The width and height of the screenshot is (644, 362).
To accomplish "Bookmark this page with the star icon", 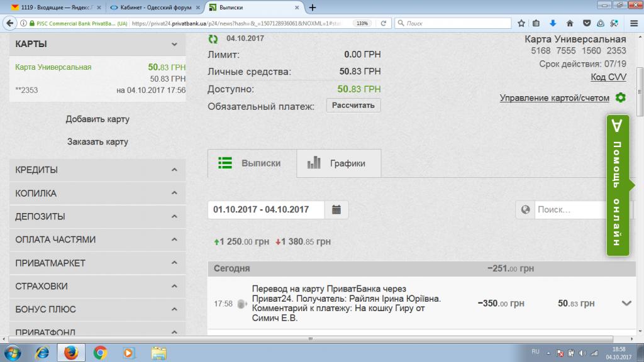I will [x=521, y=23].
